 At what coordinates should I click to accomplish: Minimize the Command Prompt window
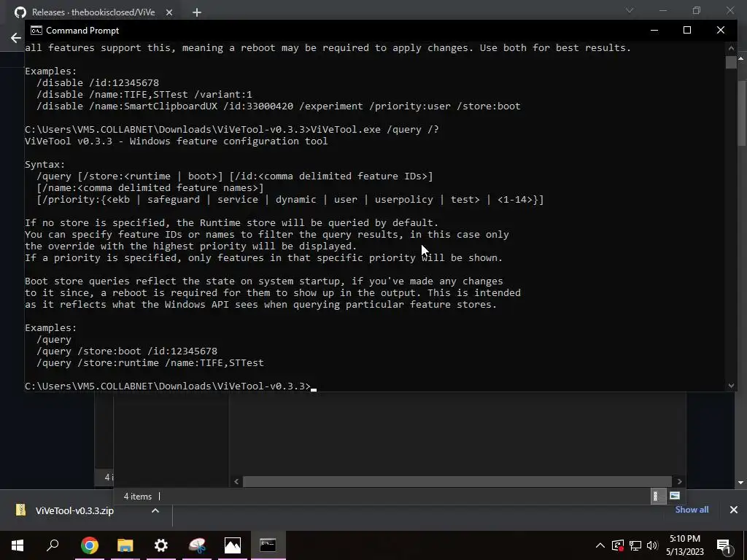pos(654,30)
